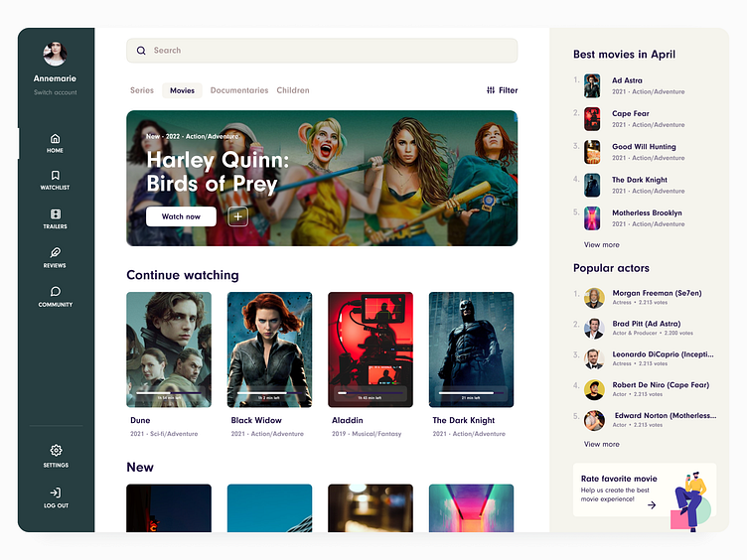Click the Log Out icon

(x=56, y=492)
